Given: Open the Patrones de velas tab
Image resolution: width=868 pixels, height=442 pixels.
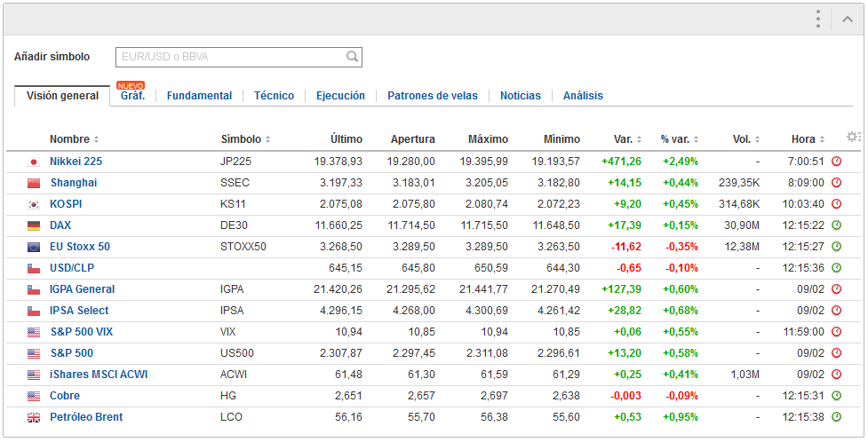Looking at the screenshot, I should pos(433,96).
